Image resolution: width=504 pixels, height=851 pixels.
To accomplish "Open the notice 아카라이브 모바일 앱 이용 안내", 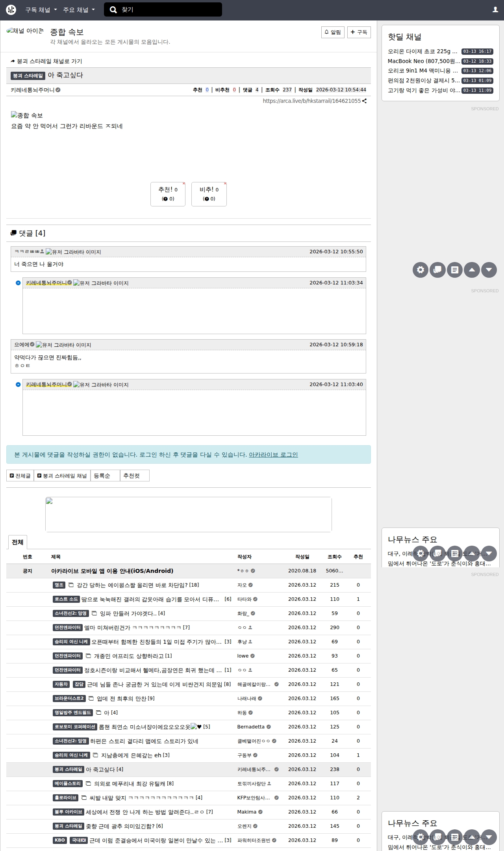I will 112,571.
